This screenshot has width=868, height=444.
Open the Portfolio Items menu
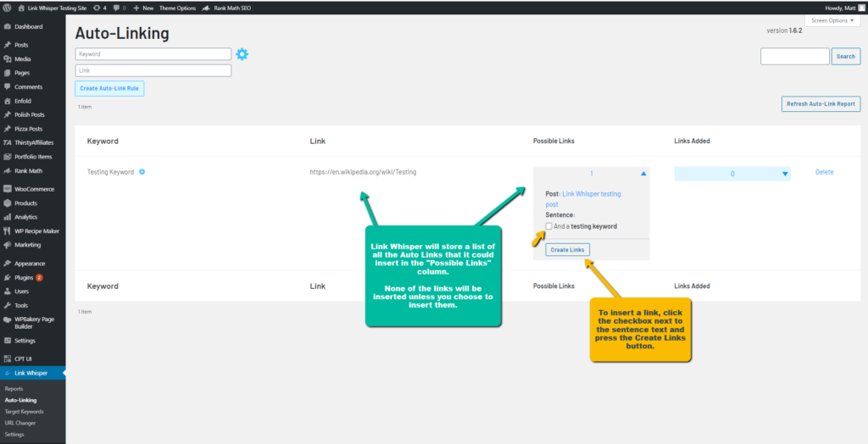click(33, 157)
